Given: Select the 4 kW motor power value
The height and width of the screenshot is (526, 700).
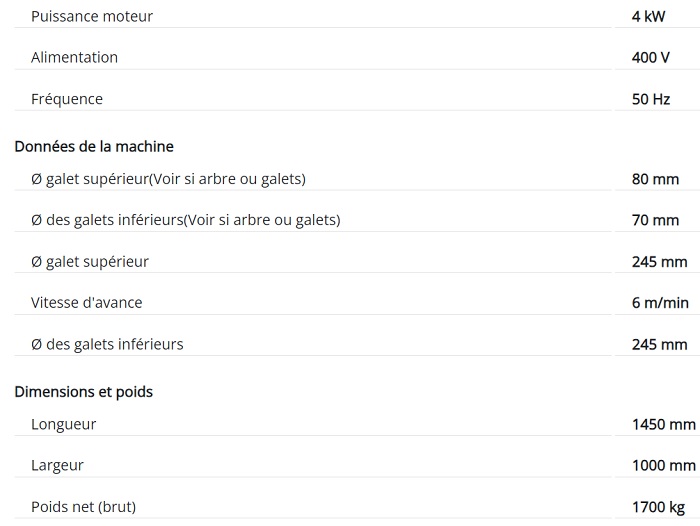Looking at the screenshot, I should pos(649,16).
